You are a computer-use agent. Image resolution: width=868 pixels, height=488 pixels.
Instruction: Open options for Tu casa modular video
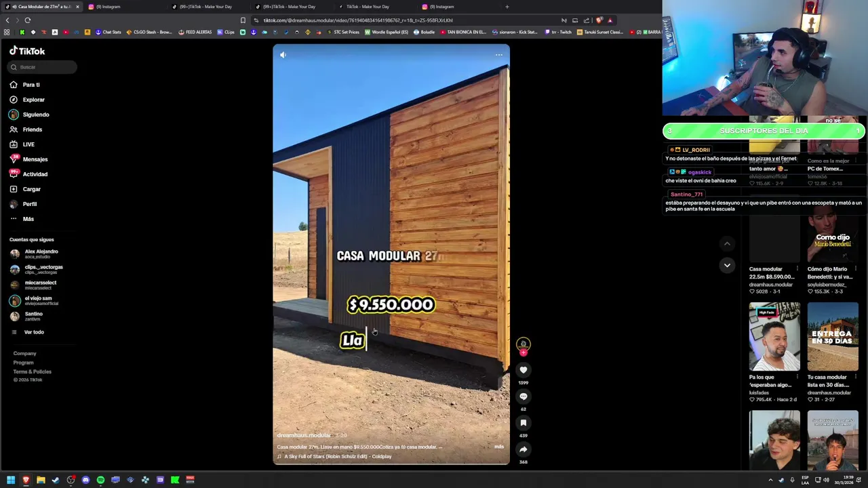pyautogui.click(x=855, y=378)
